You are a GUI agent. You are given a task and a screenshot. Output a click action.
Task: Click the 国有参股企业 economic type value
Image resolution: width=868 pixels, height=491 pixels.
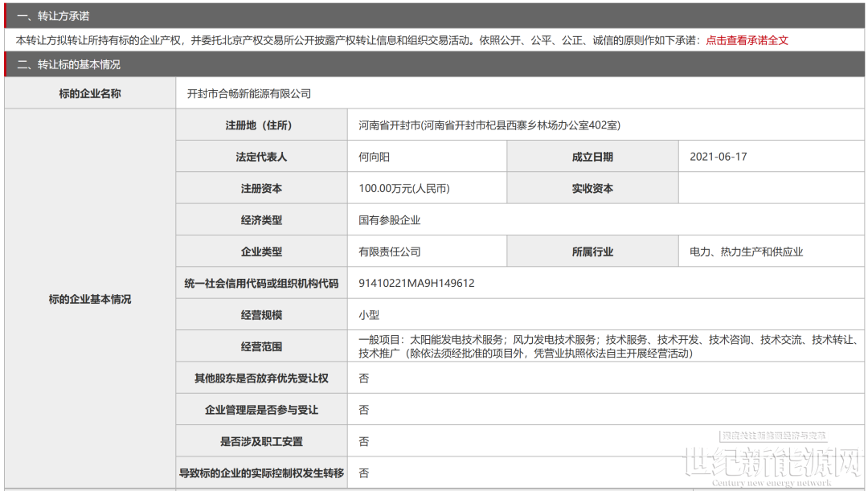coord(389,220)
